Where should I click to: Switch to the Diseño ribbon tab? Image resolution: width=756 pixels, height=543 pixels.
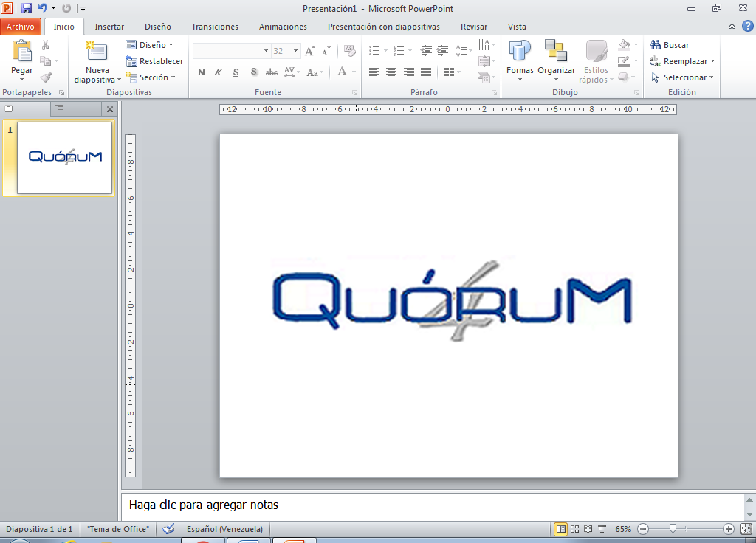(158, 27)
